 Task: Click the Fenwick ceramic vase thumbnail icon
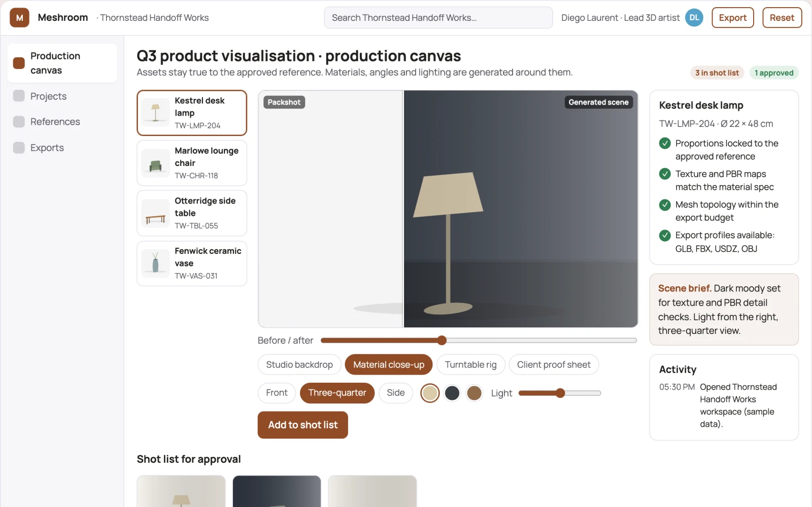coord(155,263)
